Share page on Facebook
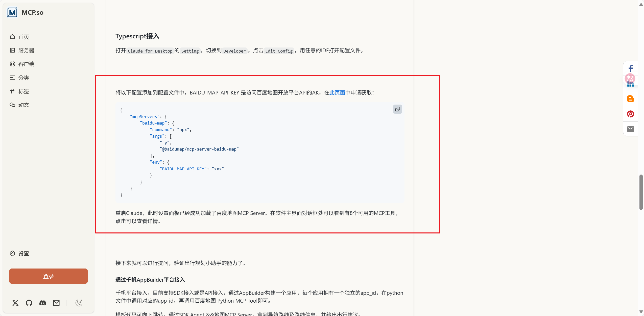Image resolution: width=644 pixels, height=316 pixels. [x=631, y=68]
